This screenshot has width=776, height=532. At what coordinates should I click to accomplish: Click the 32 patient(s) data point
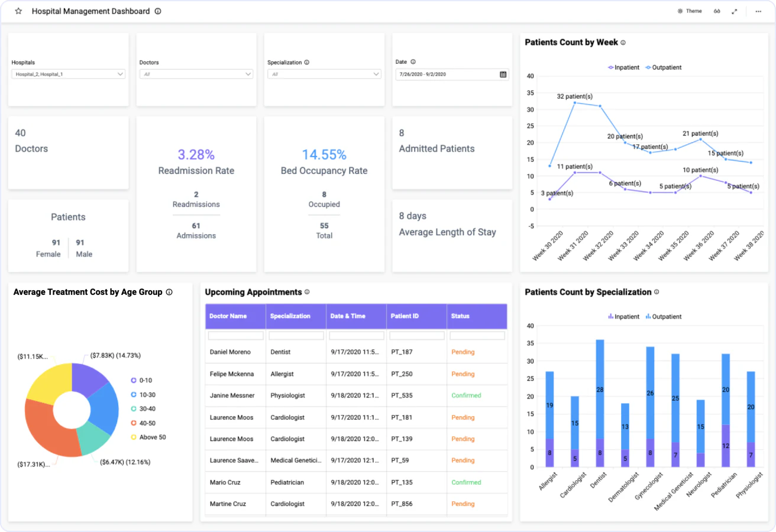[x=574, y=103]
